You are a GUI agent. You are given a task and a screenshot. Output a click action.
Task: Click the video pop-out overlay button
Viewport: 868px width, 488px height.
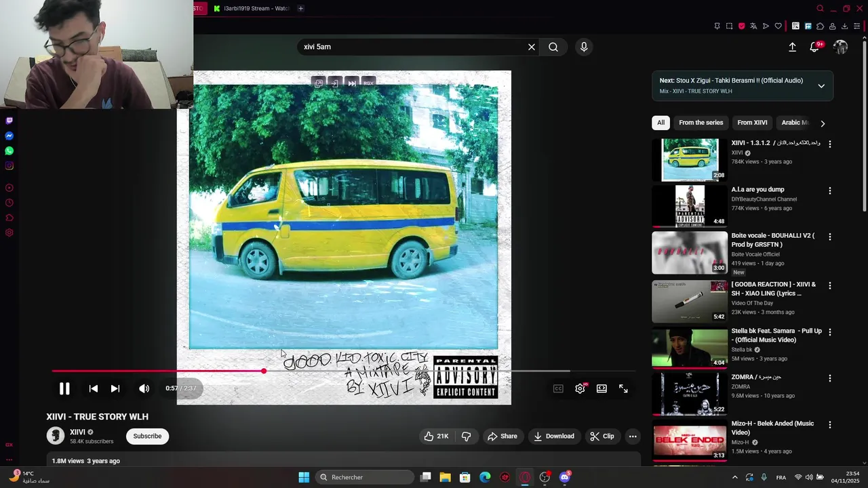(319, 83)
